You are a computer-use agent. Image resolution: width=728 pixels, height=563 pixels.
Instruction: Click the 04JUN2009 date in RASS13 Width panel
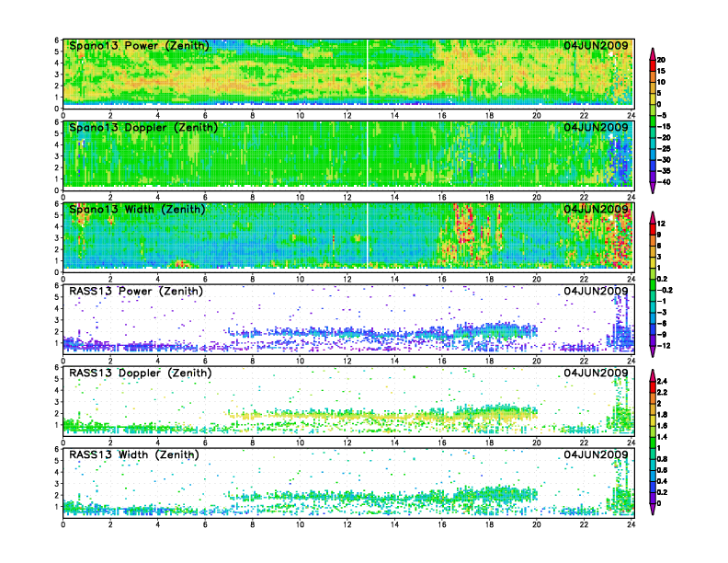(596, 454)
